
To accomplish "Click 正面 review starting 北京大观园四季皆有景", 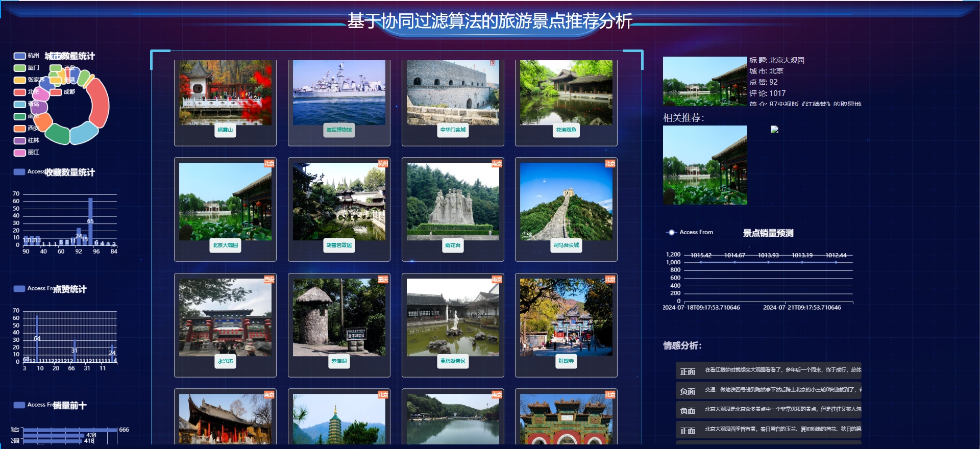I will (x=769, y=430).
